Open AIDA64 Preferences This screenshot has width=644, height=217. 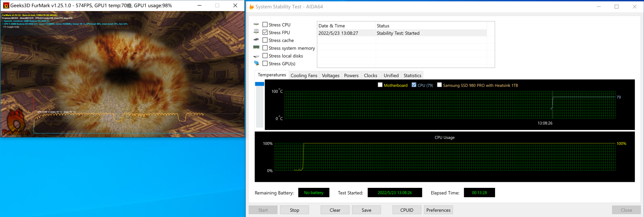[438, 210]
